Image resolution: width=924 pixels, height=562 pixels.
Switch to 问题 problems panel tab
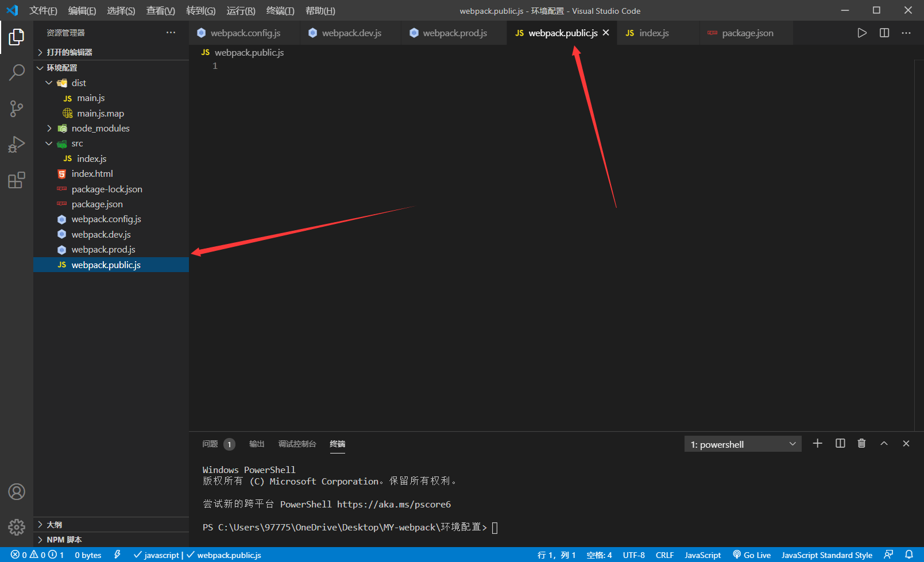218,444
